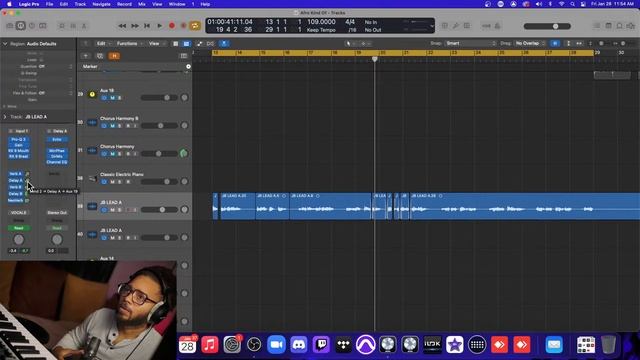Toggle the yellow Cycle mode button
Viewport: 640px width, 360px height.
pos(195,26)
